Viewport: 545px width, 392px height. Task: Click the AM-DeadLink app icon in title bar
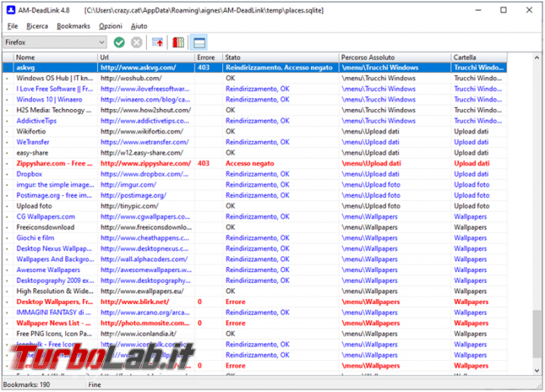[x=11, y=10]
